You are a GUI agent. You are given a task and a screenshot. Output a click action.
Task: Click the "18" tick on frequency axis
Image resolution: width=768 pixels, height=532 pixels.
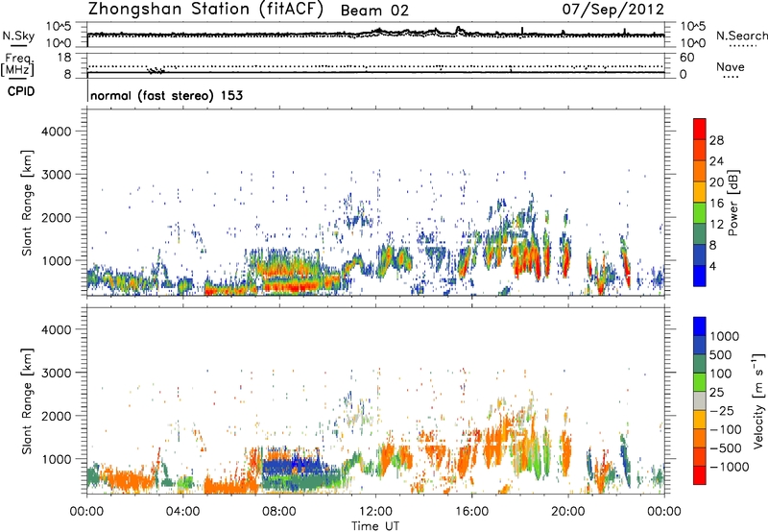pyautogui.click(x=64, y=58)
